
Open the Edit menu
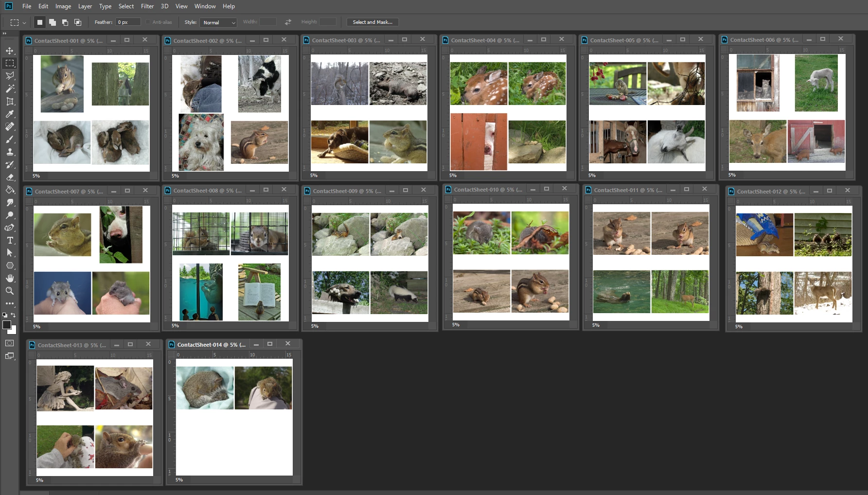tap(43, 6)
